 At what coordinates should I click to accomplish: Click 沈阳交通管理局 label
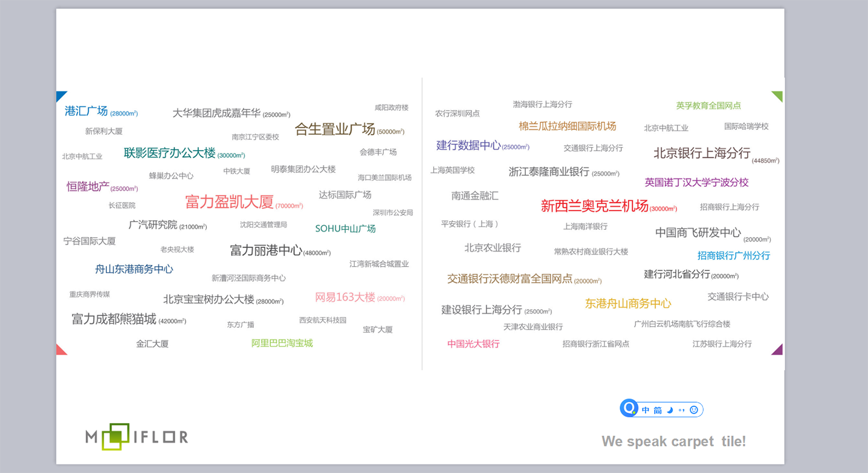coord(264,225)
